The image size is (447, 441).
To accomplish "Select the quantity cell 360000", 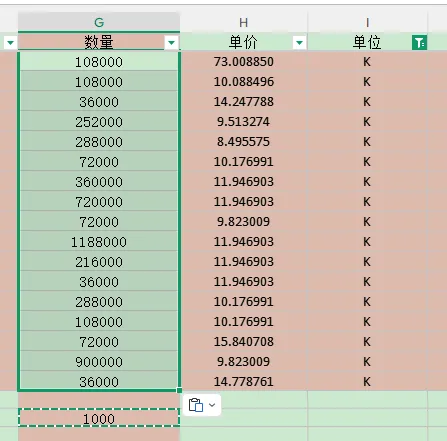I will (x=99, y=182).
